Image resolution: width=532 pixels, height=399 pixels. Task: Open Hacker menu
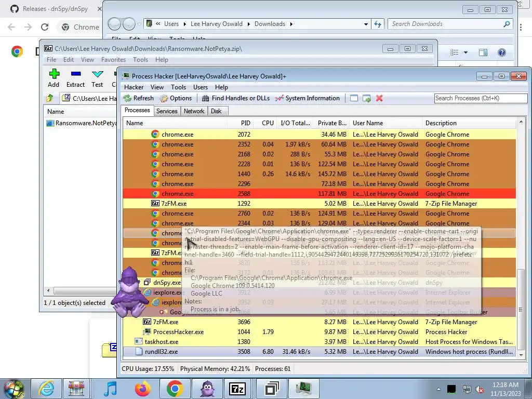134,87
